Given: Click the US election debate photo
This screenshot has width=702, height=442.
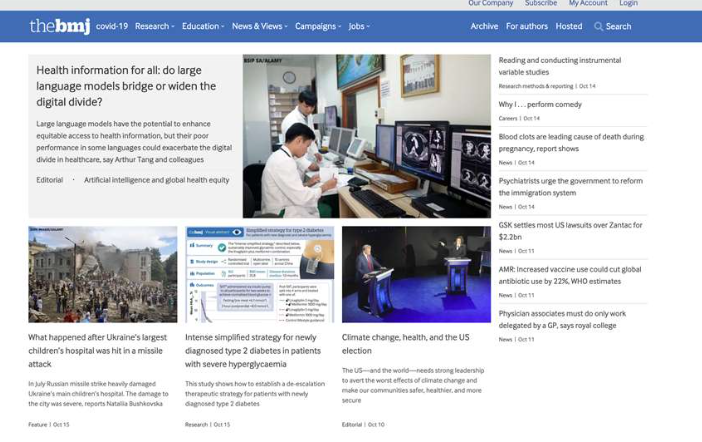Looking at the screenshot, I should coord(416,274).
